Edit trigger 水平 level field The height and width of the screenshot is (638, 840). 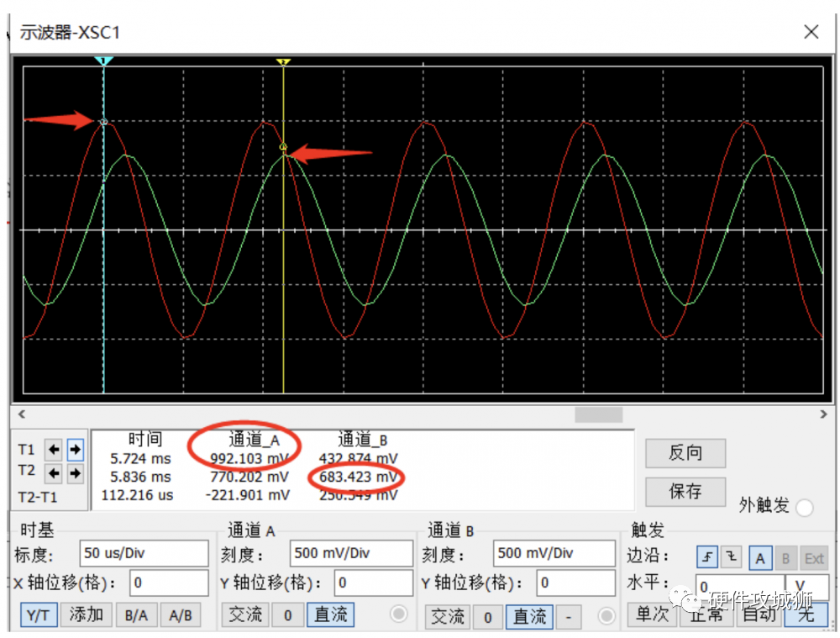click(x=740, y=585)
